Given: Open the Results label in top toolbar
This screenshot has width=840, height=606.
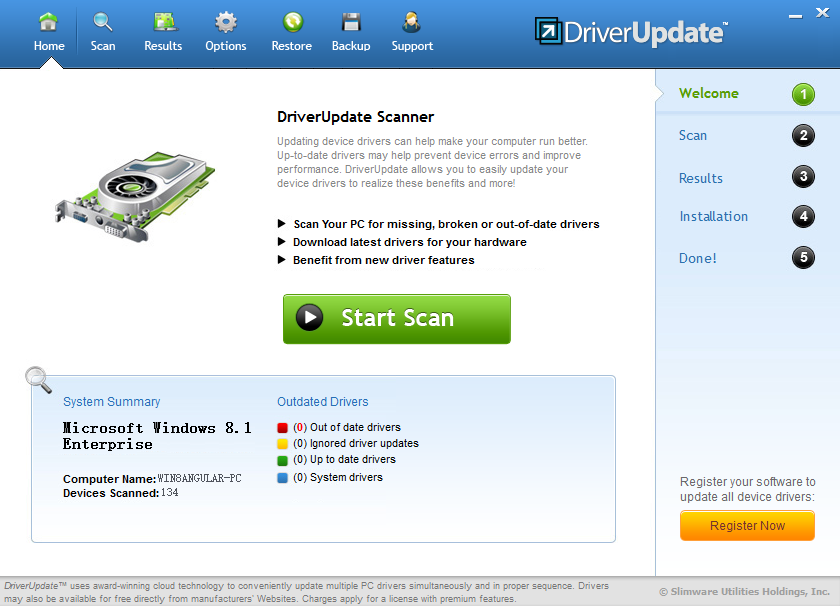Looking at the screenshot, I should coord(163,46).
